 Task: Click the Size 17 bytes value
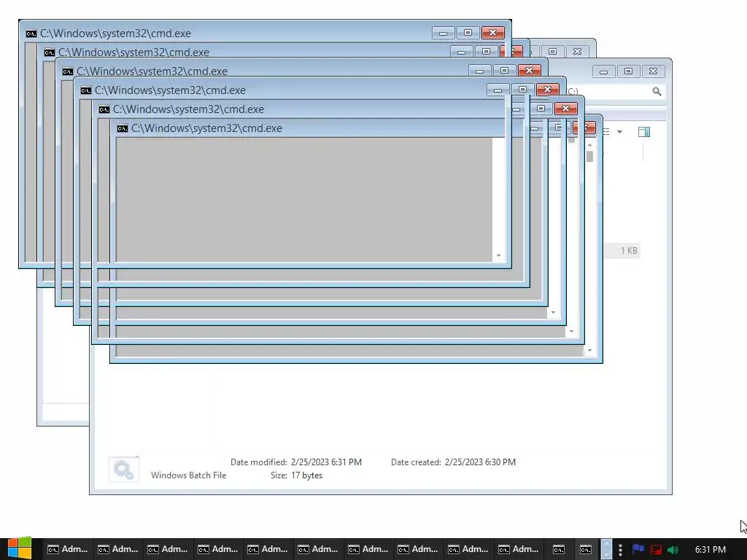point(307,475)
